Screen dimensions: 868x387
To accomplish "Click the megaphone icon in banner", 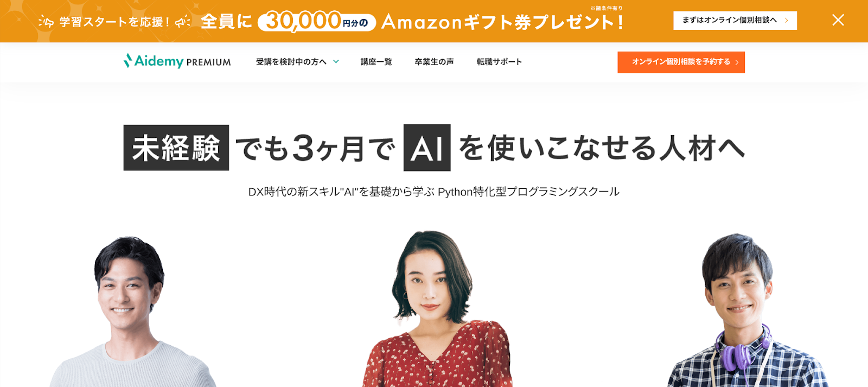I will 182,22.
